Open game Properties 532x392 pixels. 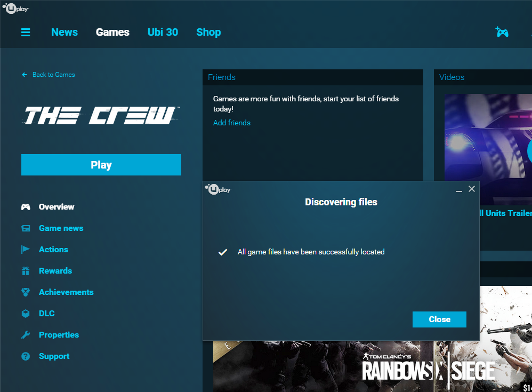click(x=59, y=335)
